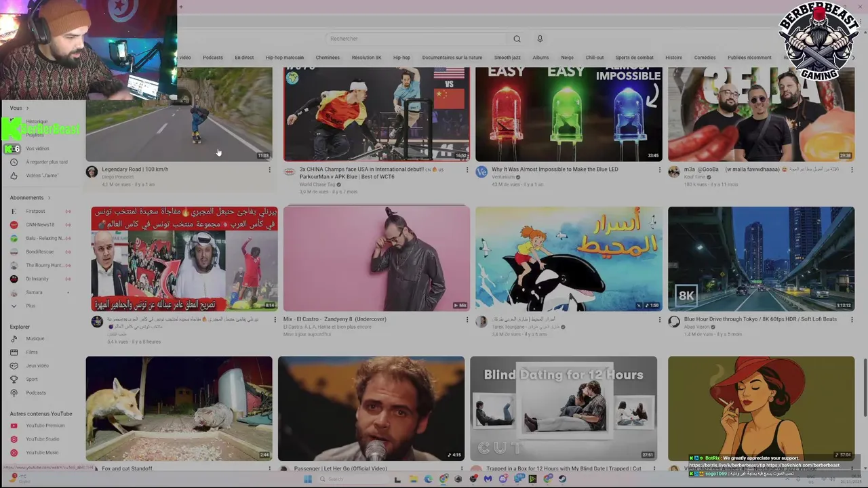Open Jeux vidéo in Explorer section
This screenshot has height=488, width=868.
37,366
